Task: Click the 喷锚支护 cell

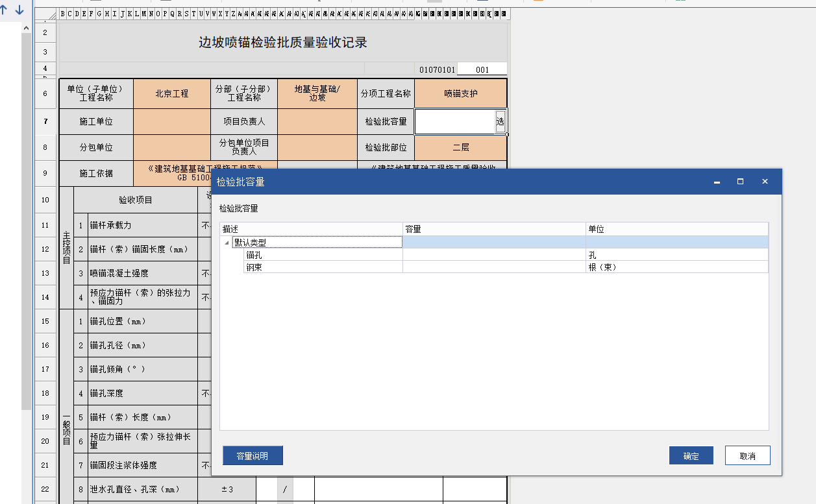Action: (460, 93)
